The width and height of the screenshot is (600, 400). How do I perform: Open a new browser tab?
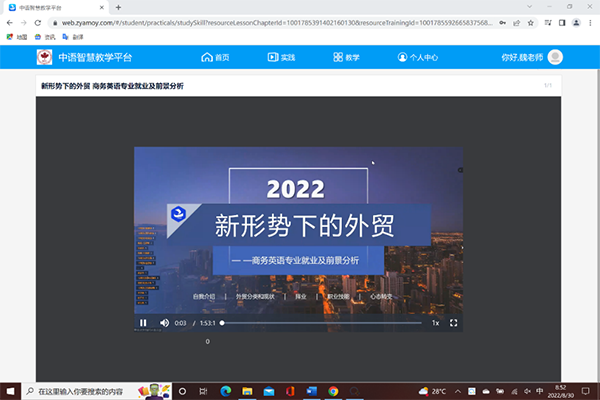(118, 7)
